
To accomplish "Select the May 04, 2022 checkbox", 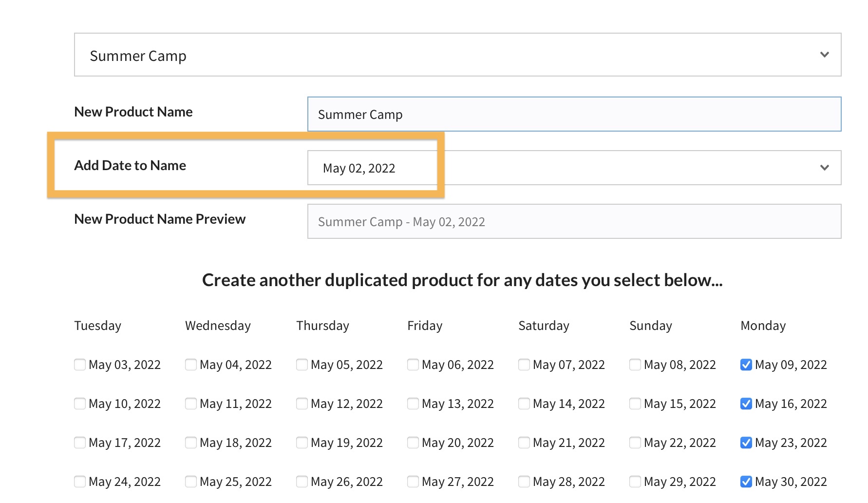I will click(191, 365).
